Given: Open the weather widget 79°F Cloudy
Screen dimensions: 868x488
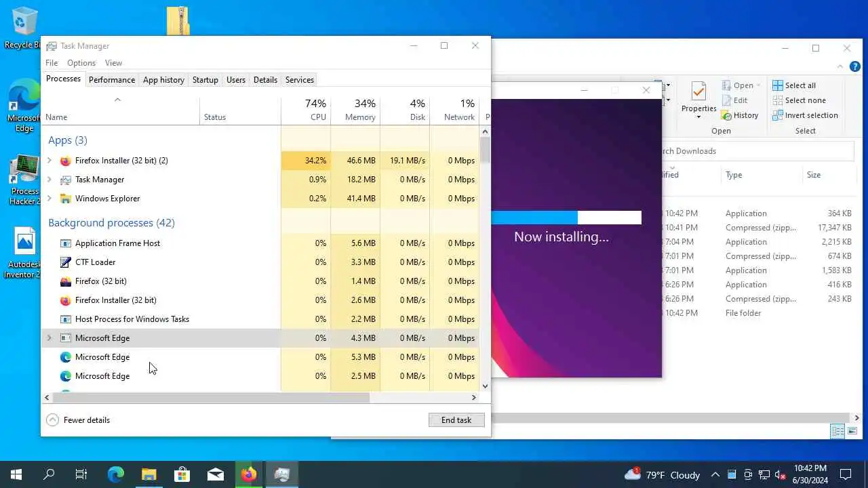Looking at the screenshot, I should [662, 474].
